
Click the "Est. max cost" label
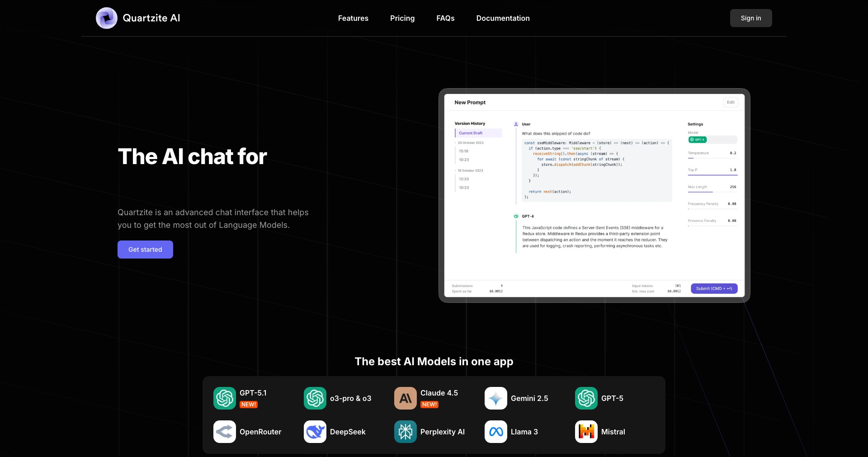coord(643,291)
